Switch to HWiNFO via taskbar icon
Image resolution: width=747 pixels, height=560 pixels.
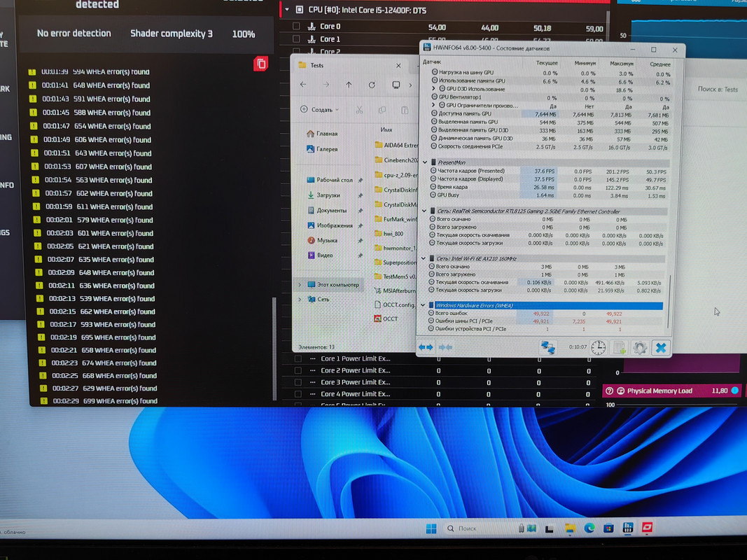[627, 527]
